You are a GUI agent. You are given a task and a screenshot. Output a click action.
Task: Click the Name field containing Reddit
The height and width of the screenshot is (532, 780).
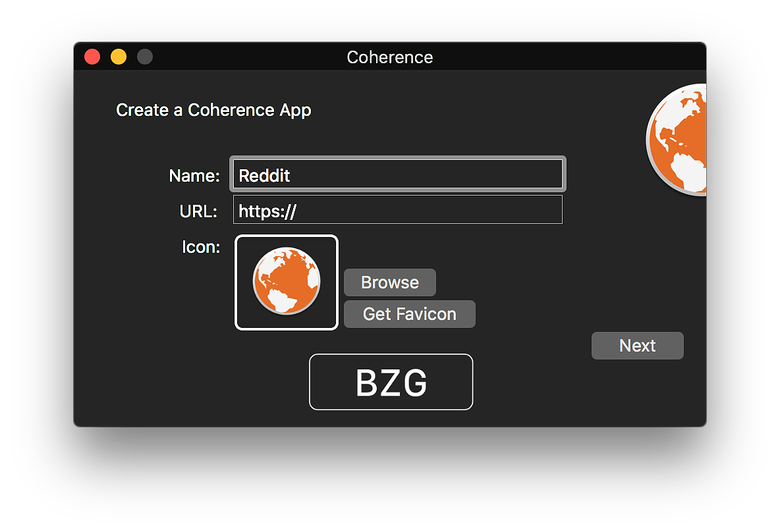(x=397, y=174)
